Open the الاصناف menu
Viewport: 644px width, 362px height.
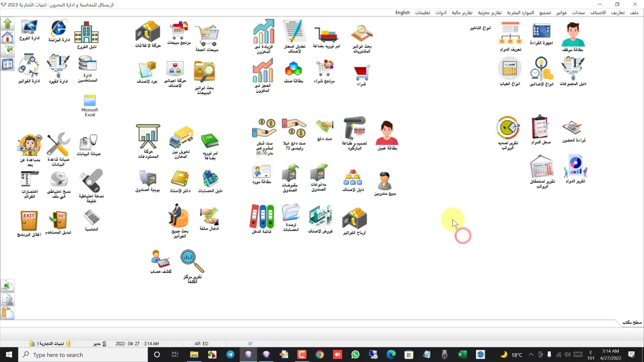(x=598, y=13)
